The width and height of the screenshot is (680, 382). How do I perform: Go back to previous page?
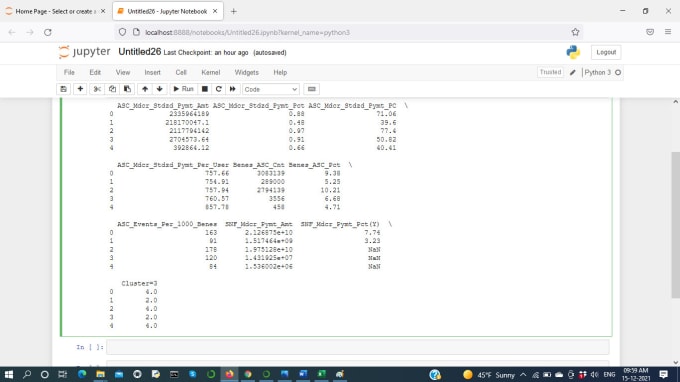12,32
